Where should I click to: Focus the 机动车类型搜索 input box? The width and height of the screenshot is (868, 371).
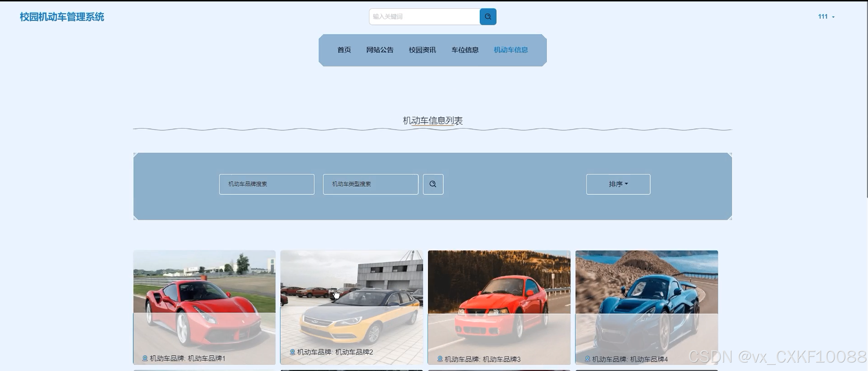(x=370, y=184)
